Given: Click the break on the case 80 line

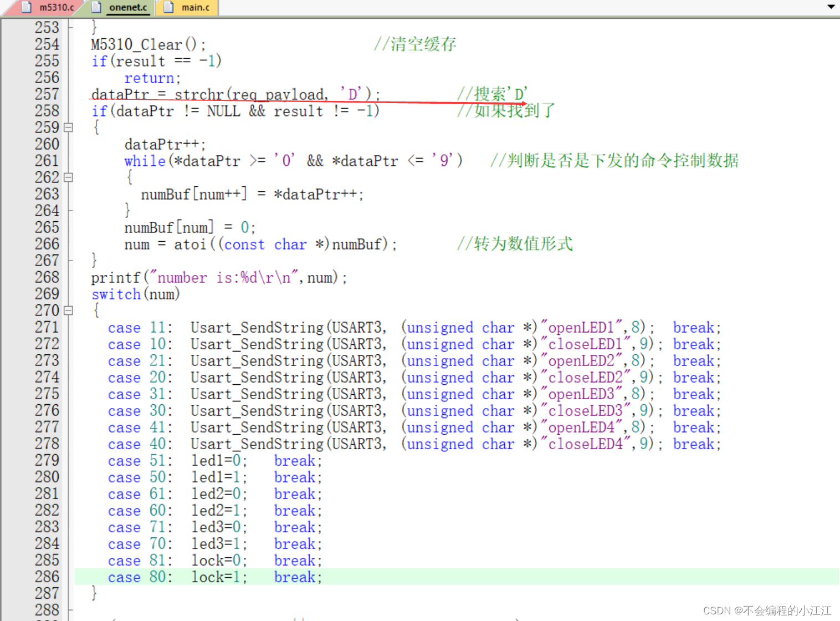Looking at the screenshot, I should point(298,577).
